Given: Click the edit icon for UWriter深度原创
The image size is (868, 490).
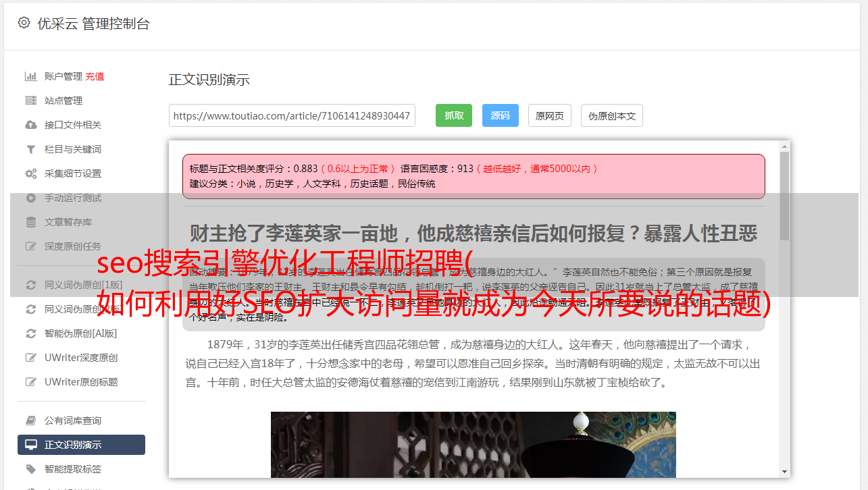Looking at the screenshot, I should click(31, 358).
